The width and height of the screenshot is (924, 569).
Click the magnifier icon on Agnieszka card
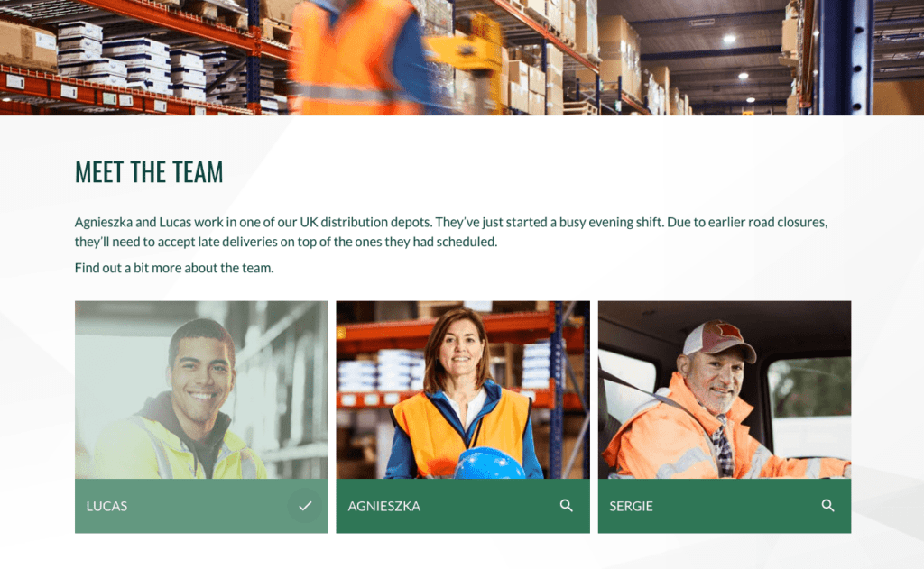(x=567, y=506)
